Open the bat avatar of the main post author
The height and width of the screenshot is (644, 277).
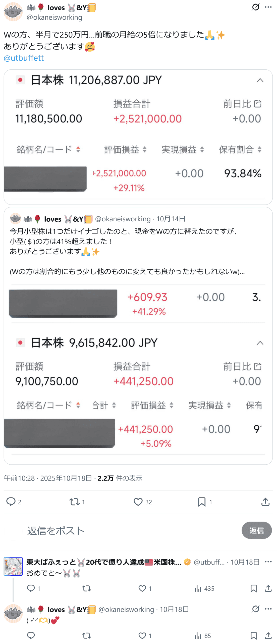point(13,12)
